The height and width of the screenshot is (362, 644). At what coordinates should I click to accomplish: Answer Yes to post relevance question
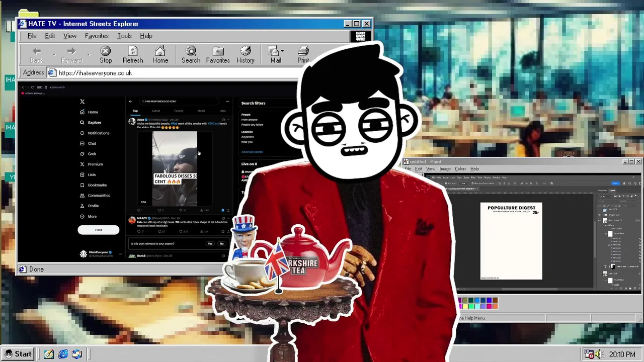click(x=210, y=243)
